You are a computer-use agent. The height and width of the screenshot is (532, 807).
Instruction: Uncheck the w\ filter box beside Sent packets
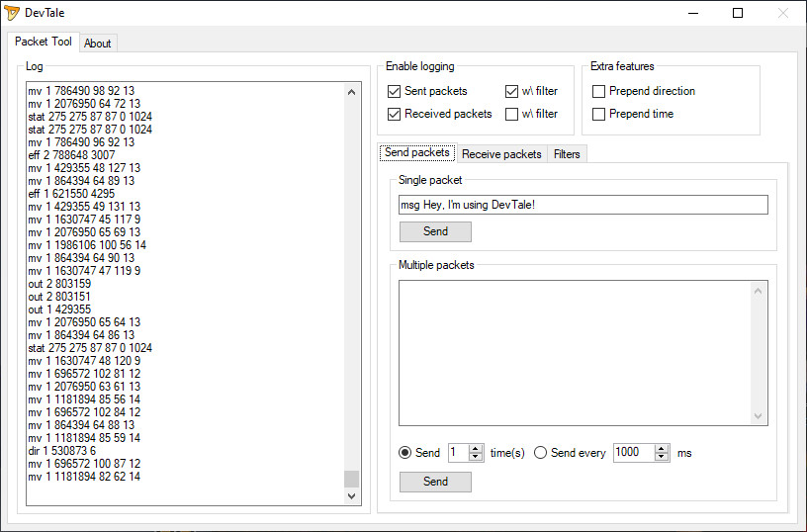(511, 92)
